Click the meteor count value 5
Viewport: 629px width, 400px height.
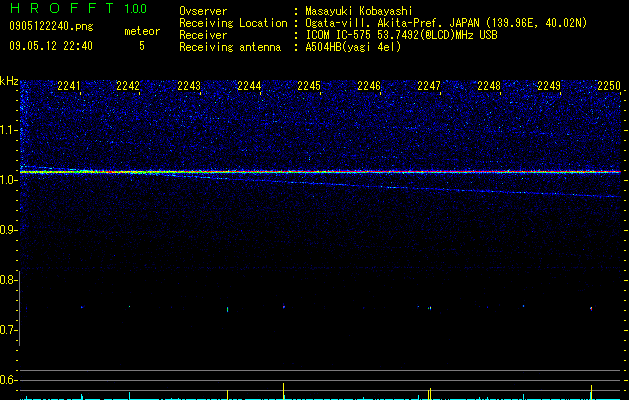[142, 46]
